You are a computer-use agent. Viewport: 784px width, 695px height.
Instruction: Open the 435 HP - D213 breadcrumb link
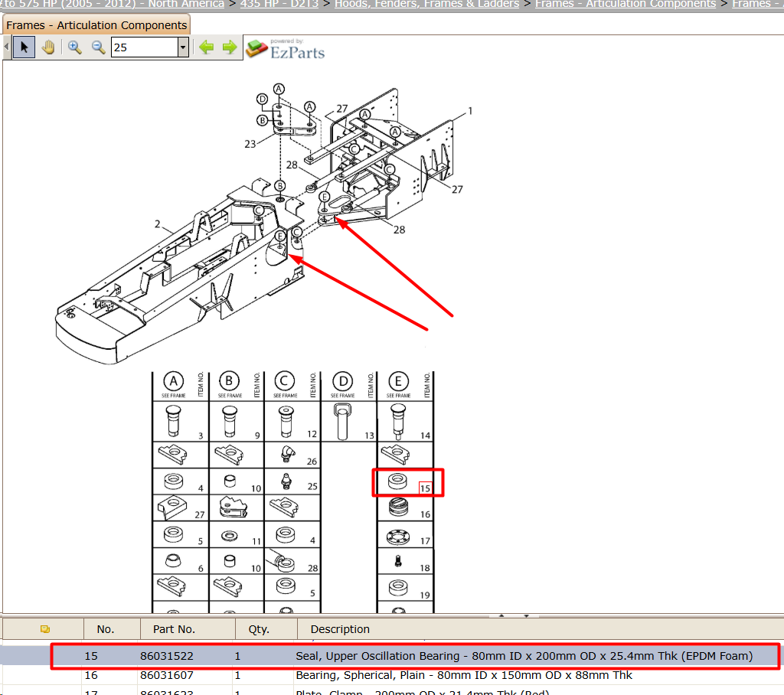pyautogui.click(x=279, y=4)
